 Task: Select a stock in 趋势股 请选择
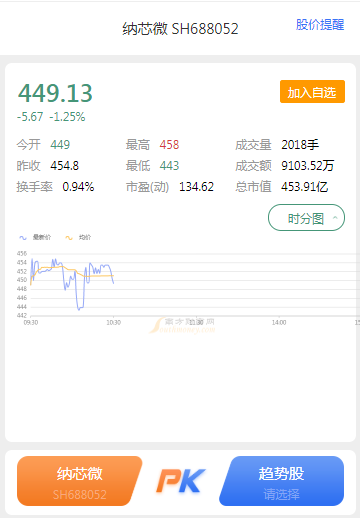coord(281,481)
